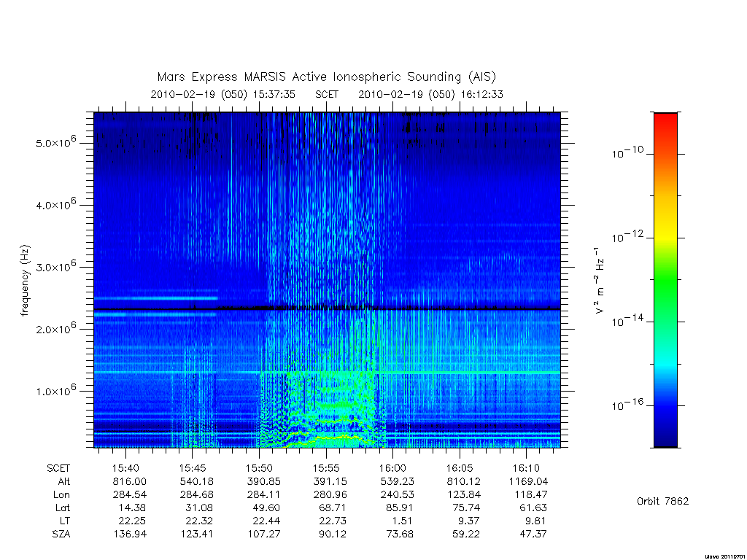Image resolution: width=747 pixels, height=560 pixels.
Task: Click the 'Alt' row label
Action: click(x=63, y=482)
